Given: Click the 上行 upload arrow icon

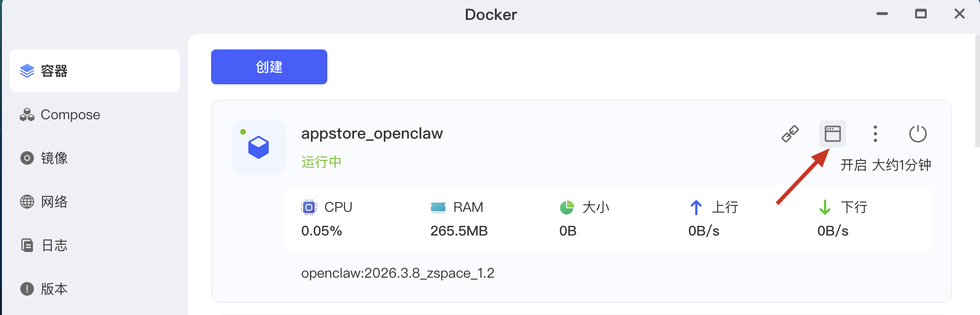Looking at the screenshot, I should [x=696, y=207].
